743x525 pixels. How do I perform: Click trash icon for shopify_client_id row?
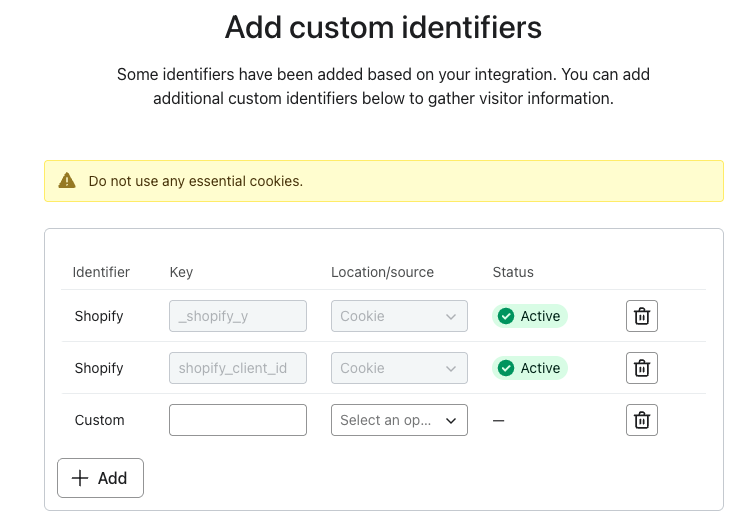tap(642, 368)
